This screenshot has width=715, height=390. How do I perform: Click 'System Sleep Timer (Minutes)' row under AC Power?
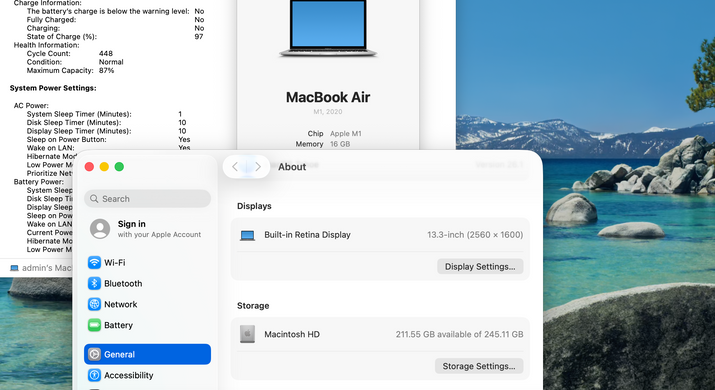[x=104, y=114]
